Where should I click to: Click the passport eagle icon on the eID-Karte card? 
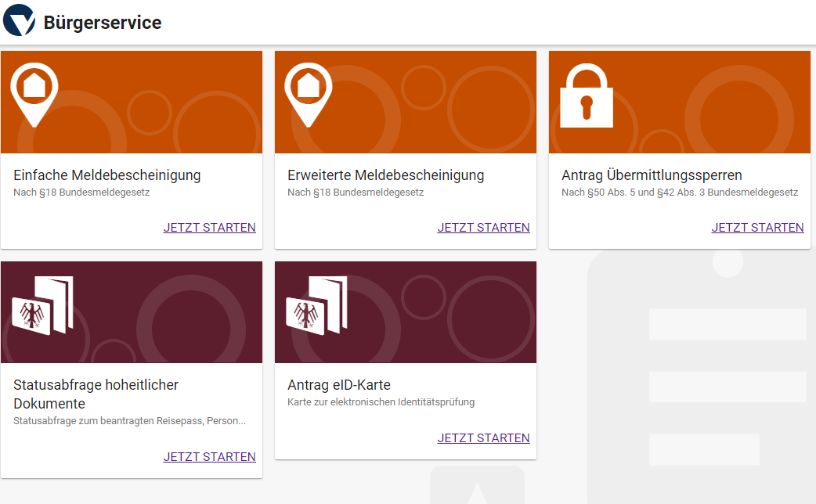[x=316, y=306]
